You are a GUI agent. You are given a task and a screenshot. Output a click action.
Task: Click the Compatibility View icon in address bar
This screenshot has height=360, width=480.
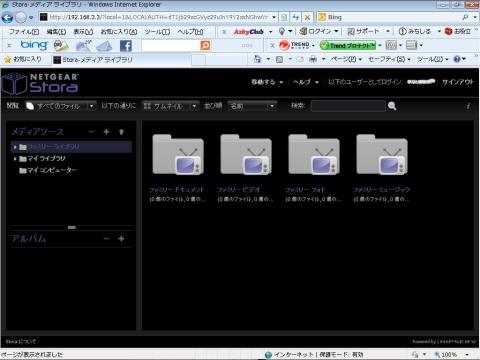point(284,17)
